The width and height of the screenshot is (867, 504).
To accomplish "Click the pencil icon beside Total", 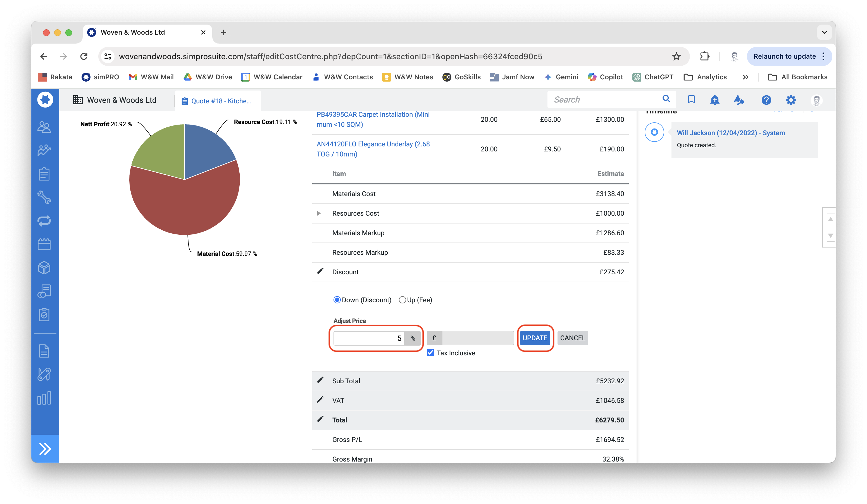I will (x=320, y=419).
